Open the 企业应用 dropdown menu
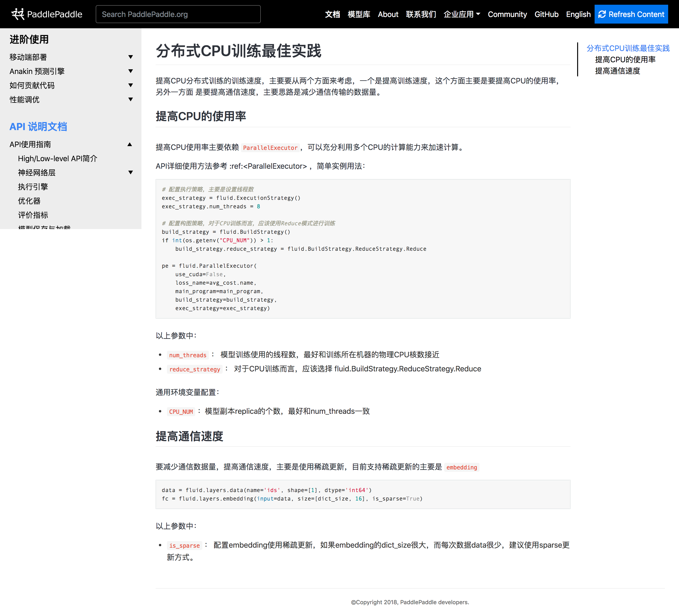The image size is (679, 616). pyautogui.click(x=461, y=14)
